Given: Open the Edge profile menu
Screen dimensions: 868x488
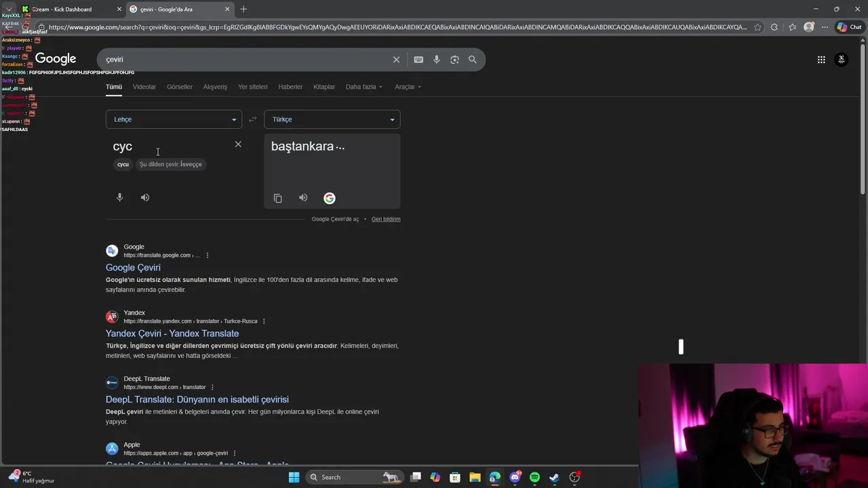Looking at the screenshot, I should coord(809,27).
